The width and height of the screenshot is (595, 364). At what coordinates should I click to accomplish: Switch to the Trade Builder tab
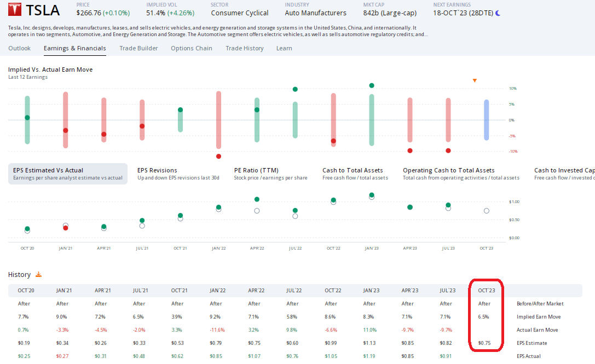point(138,48)
